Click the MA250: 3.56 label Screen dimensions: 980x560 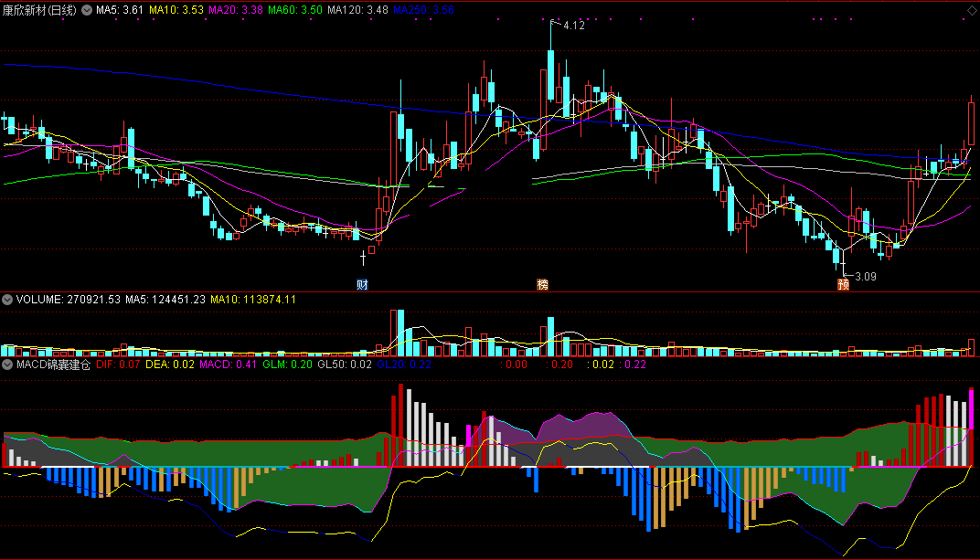coord(423,10)
